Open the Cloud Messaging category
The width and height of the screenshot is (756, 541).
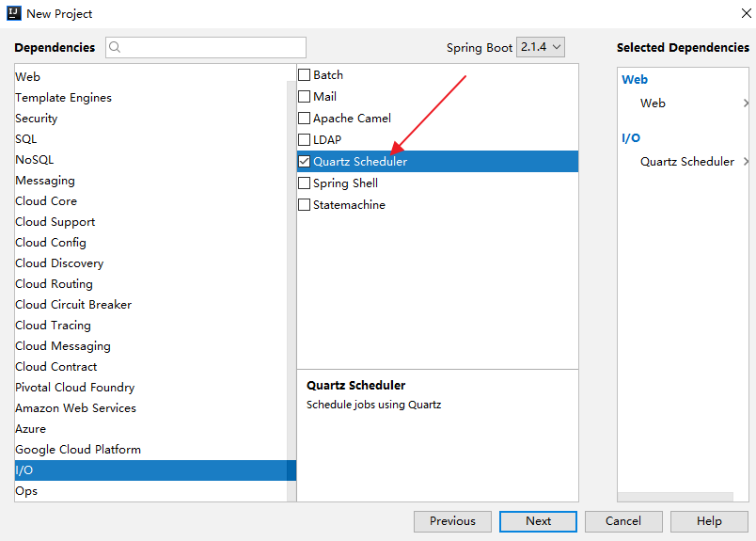(x=150, y=346)
